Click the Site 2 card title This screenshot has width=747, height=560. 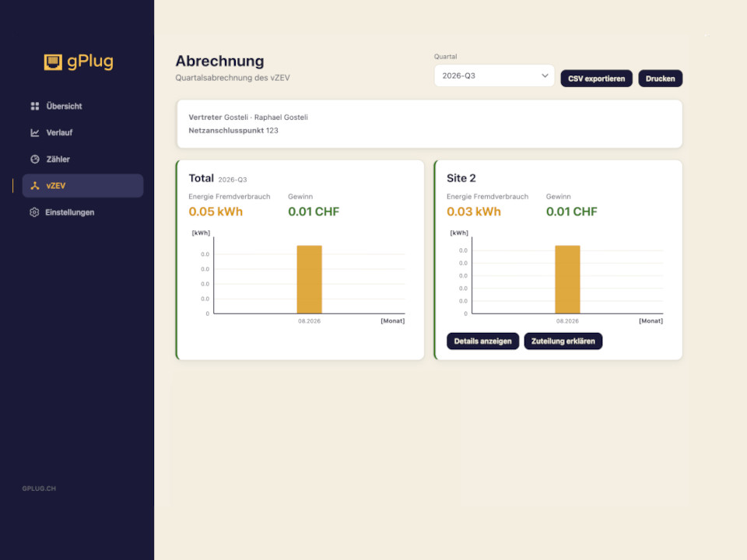pos(461,178)
